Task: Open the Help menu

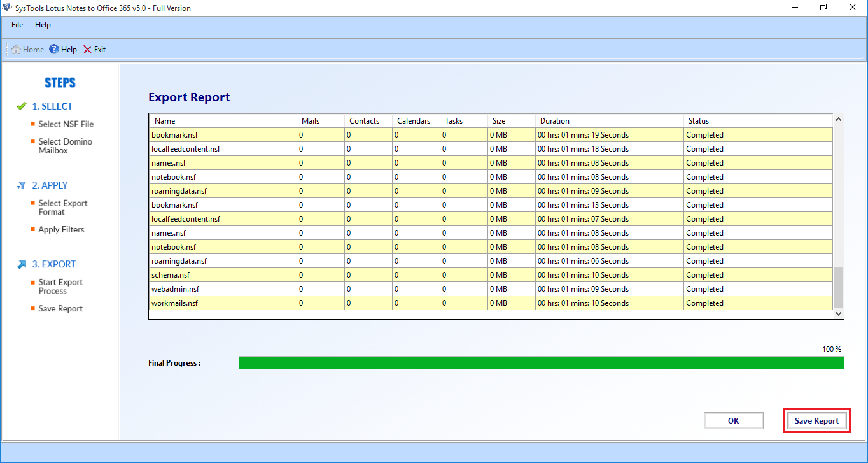Action: coord(43,25)
